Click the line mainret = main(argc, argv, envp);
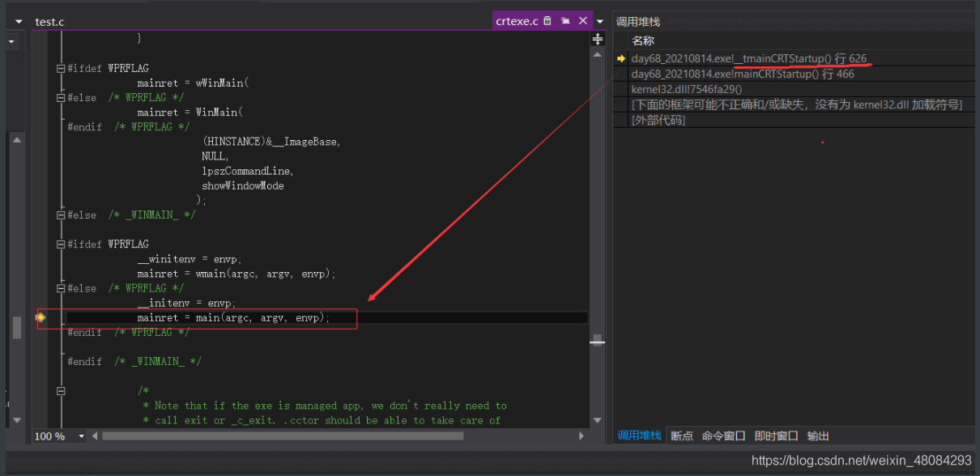 point(233,318)
